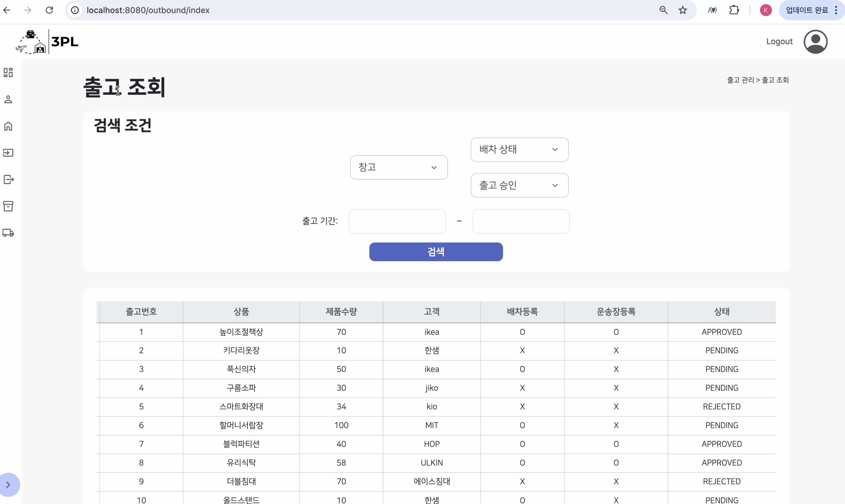Click the first 출고 기간 date field
The image size is (845, 504).
coord(397,221)
